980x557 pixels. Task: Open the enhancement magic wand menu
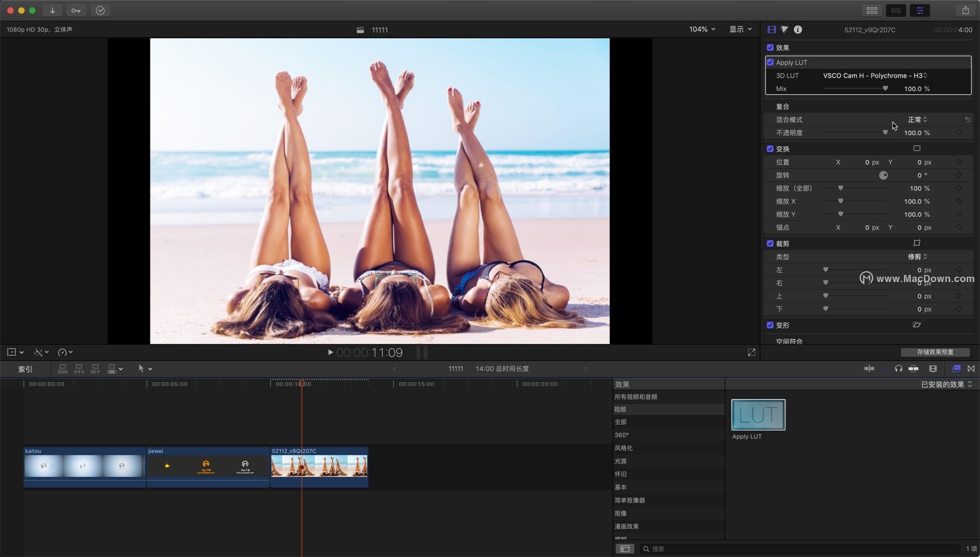click(x=41, y=352)
